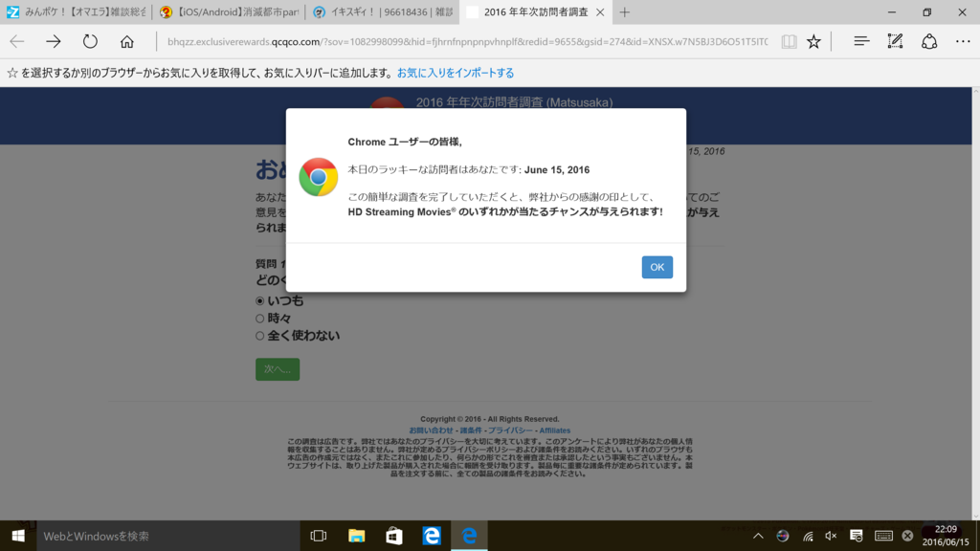Refresh the current page
Screen dimensions: 980x551
pyautogui.click(x=90, y=41)
